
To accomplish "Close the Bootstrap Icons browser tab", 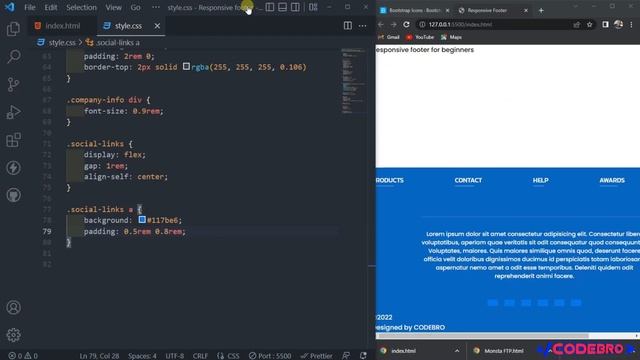I will [447, 10].
